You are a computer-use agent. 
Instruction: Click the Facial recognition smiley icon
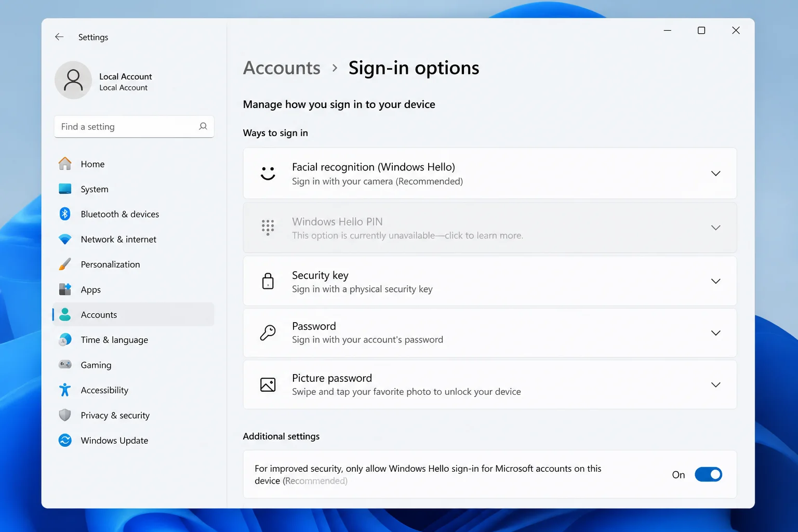pyautogui.click(x=268, y=173)
